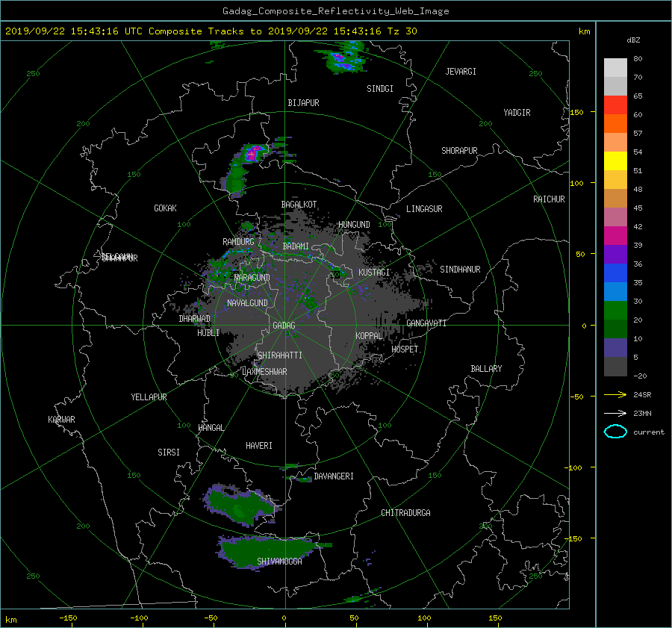The width and height of the screenshot is (672, 628).
Task: Click the dBZ legend heading
Action: 633,40
